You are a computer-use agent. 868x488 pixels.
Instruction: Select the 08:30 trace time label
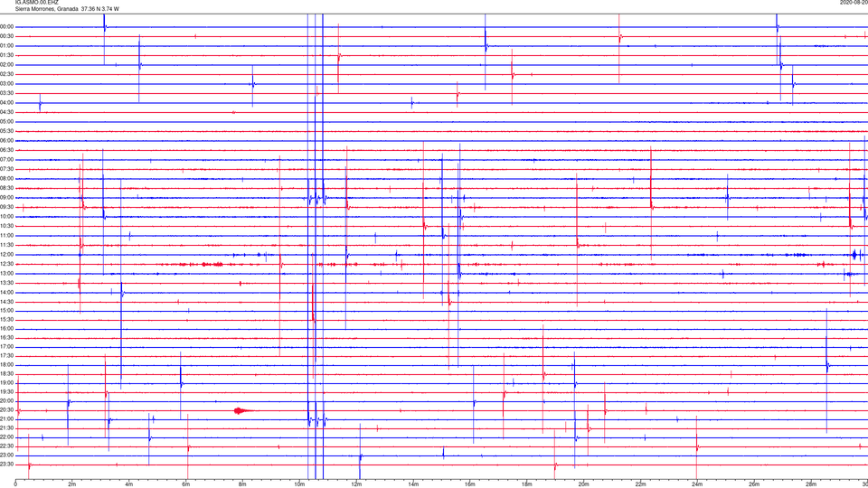click(7, 188)
